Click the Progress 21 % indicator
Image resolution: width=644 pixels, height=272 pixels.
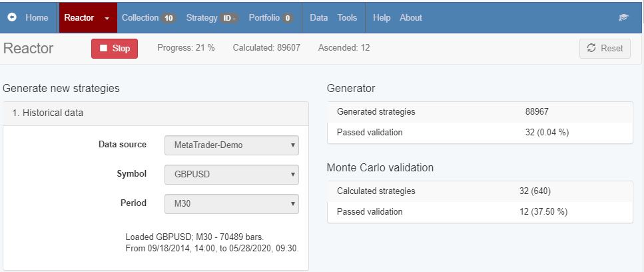[x=186, y=48]
